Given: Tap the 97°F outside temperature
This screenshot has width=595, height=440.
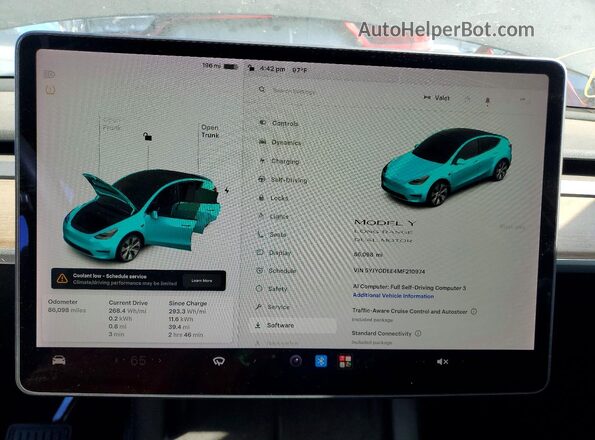Looking at the screenshot, I should pos(300,70).
